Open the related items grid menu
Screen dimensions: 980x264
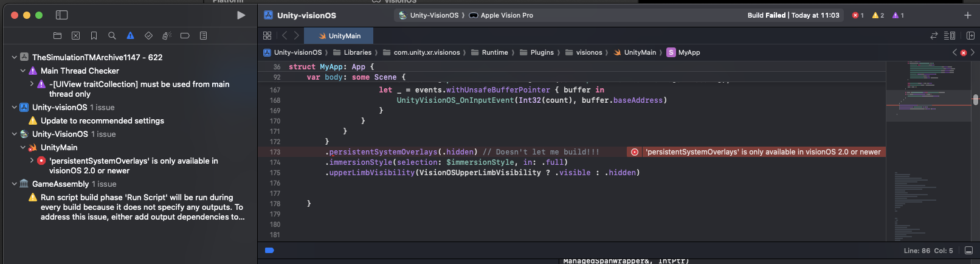coord(267,36)
